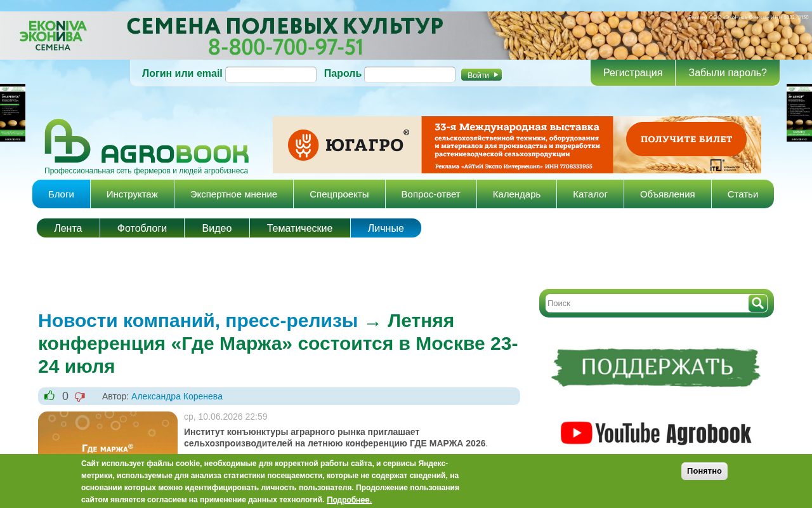The width and height of the screenshot is (812, 508).
Task: Click the like counter value 0
Action: 65,396
